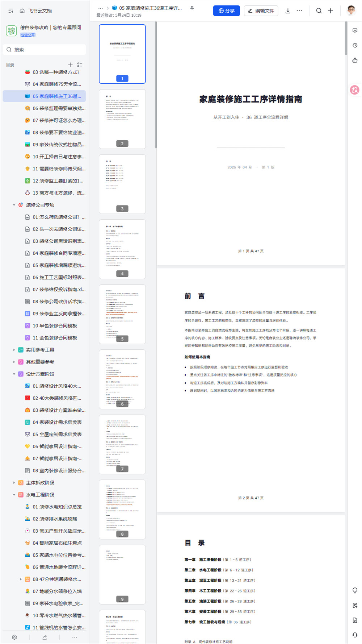
Task: Toggle the directory collapse-all icon
Action: [x=80, y=65]
